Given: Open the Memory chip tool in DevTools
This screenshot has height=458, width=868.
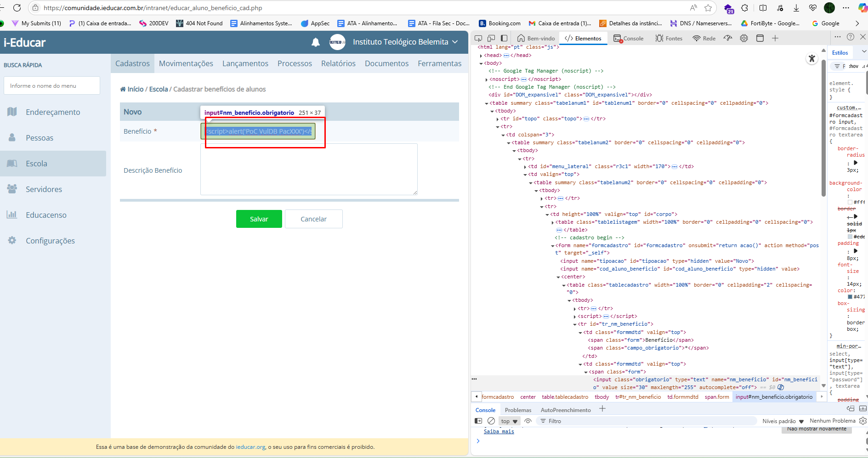Looking at the screenshot, I should pyautogui.click(x=744, y=38).
